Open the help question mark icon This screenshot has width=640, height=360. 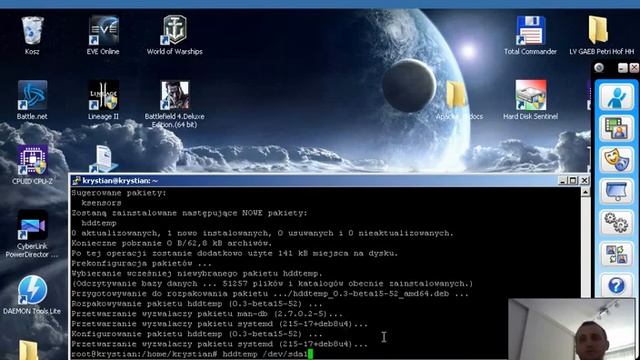click(616, 285)
